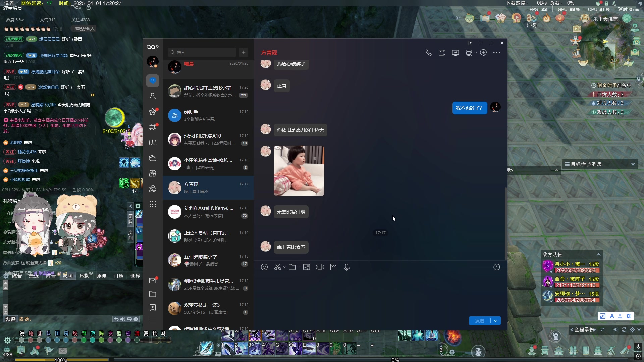The width and height of the screenshot is (644, 362).
Task: Click the QQ search input field
Action: pyautogui.click(x=202, y=52)
